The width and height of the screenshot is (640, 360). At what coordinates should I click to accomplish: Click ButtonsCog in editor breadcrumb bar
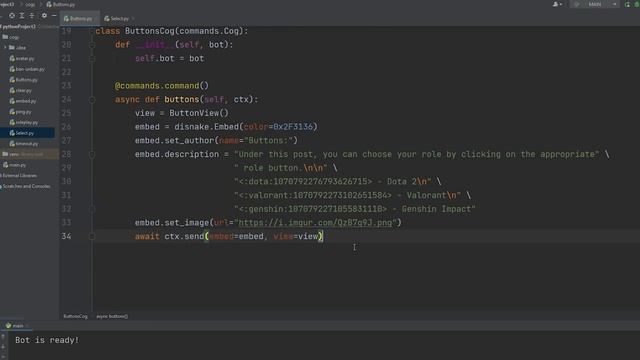click(x=76, y=316)
